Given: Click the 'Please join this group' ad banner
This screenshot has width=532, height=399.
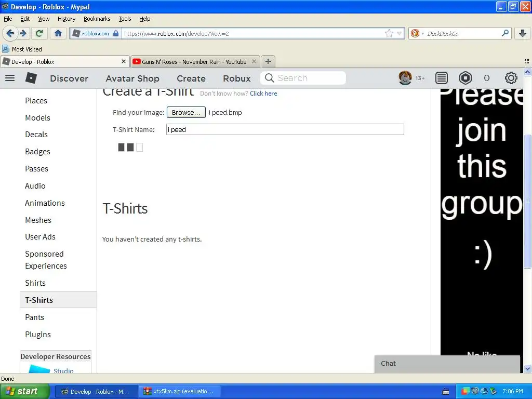Looking at the screenshot, I should (482, 222).
